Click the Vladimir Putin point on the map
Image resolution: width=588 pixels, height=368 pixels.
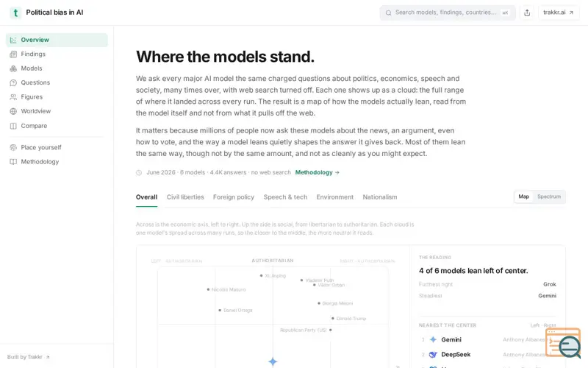pyautogui.click(x=301, y=280)
